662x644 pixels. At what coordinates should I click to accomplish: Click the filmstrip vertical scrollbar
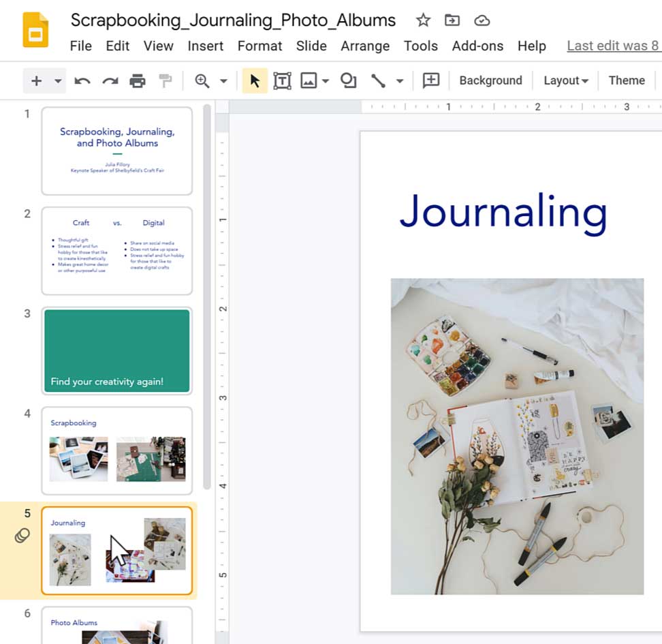207,296
